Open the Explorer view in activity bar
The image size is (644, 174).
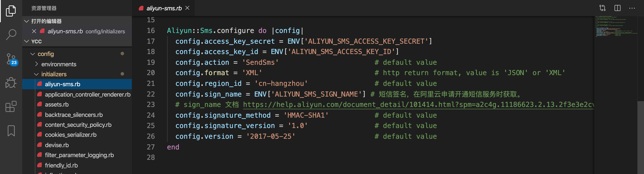point(11,11)
